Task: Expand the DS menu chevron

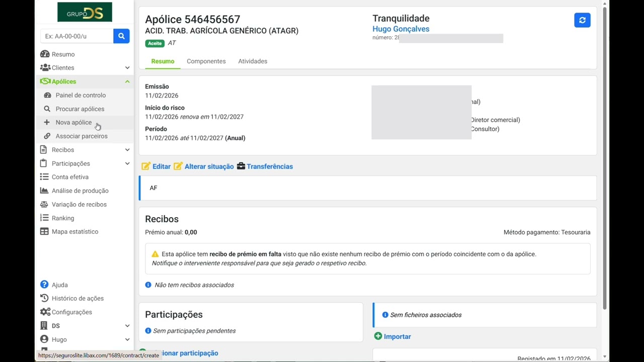Action: point(127,326)
